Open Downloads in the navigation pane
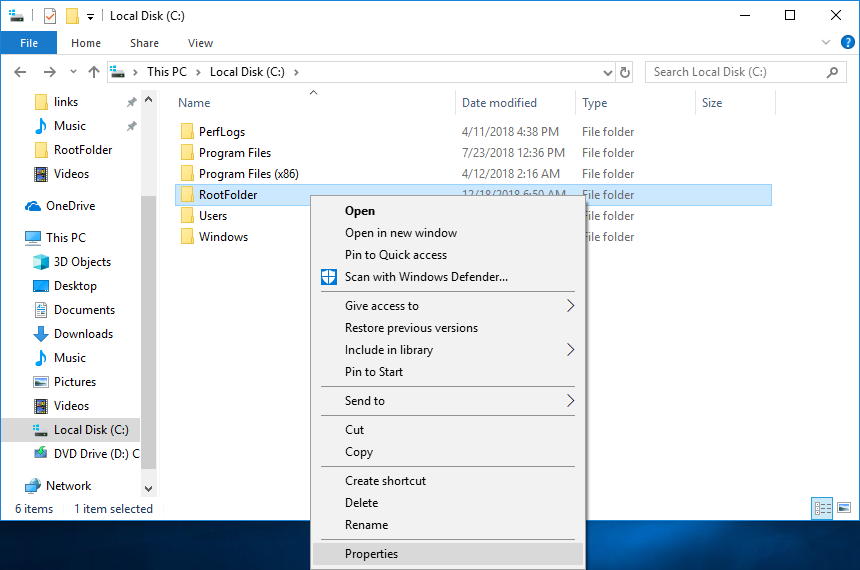Screen dimensions: 860x570 [83, 334]
